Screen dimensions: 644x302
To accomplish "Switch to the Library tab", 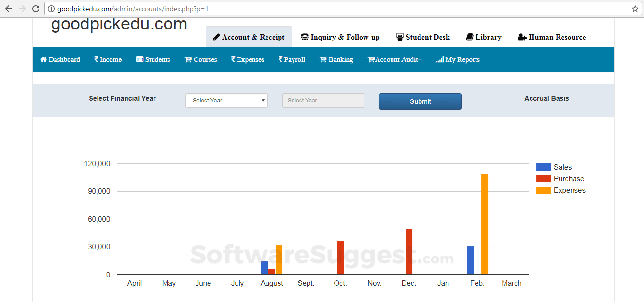I will tap(484, 37).
